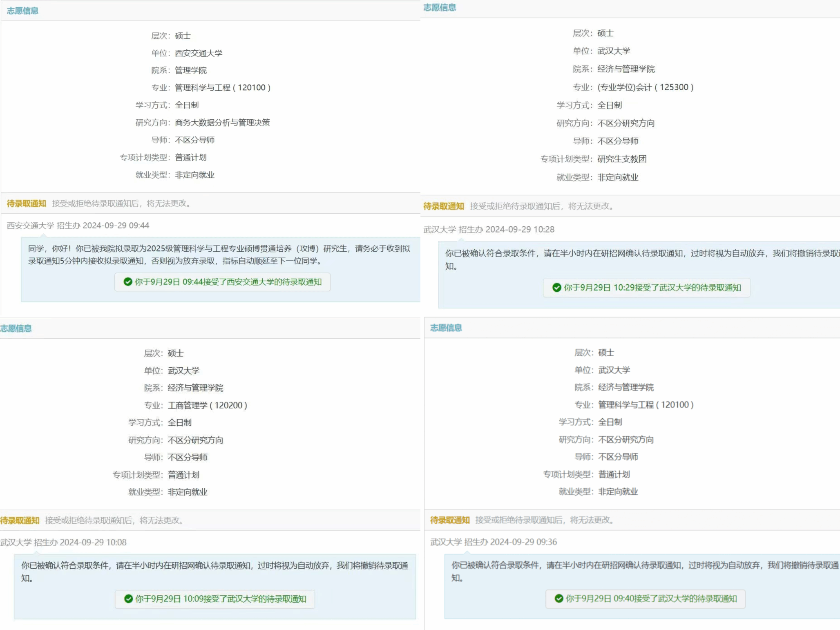Click 10:09 武汉大学 accepted notification button
The height and width of the screenshot is (630, 840).
click(215, 599)
